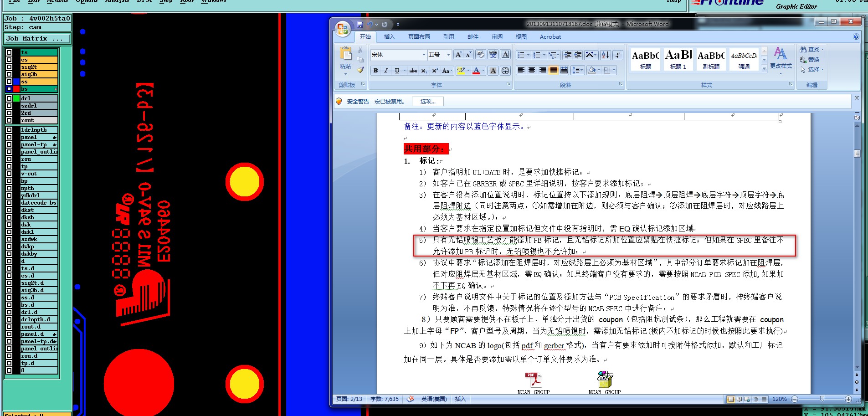
Task: Apply Underline formatting in Word
Action: 397,71
